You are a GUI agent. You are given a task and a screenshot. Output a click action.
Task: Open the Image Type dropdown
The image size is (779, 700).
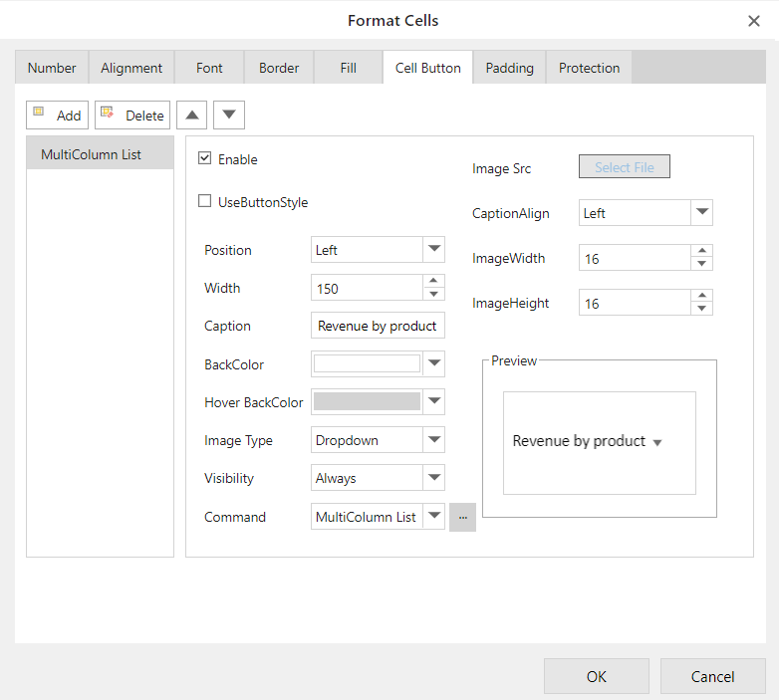point(433,440)
